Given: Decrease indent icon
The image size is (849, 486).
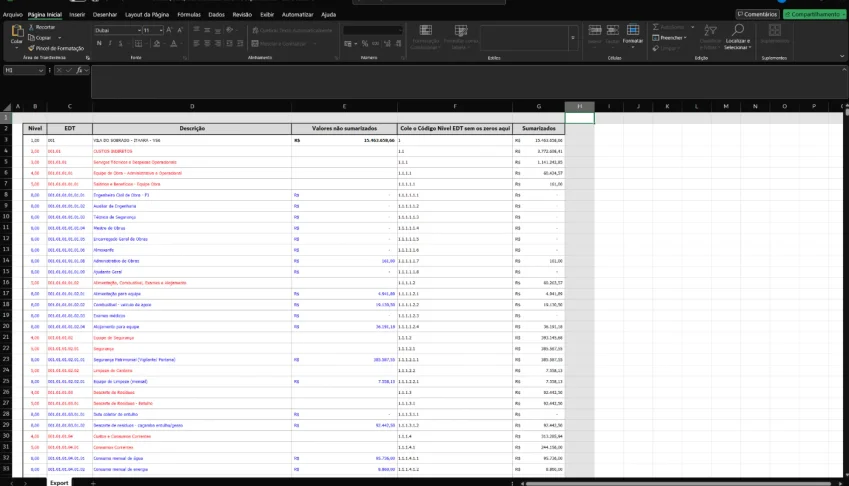Looking at the screenshot, I should 230,43.
